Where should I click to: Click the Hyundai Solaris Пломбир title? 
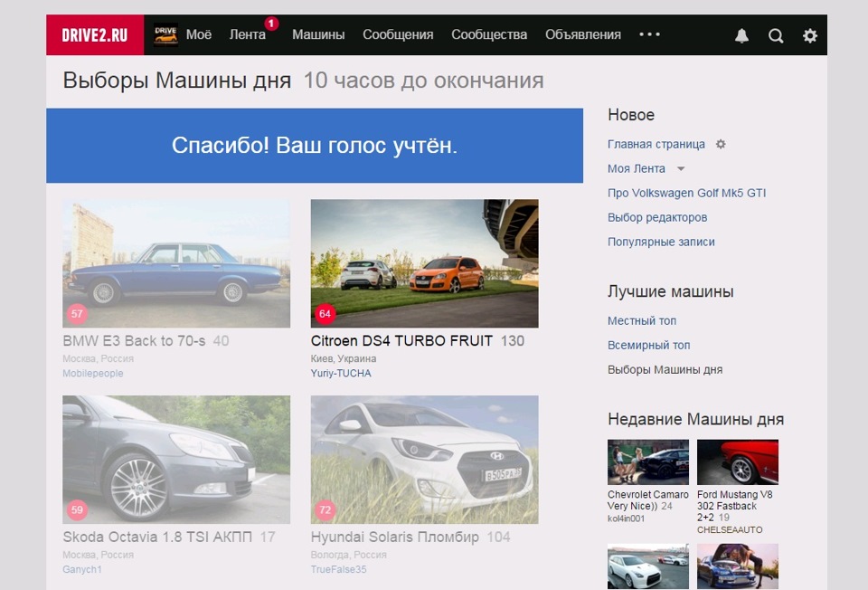point(395,537)
